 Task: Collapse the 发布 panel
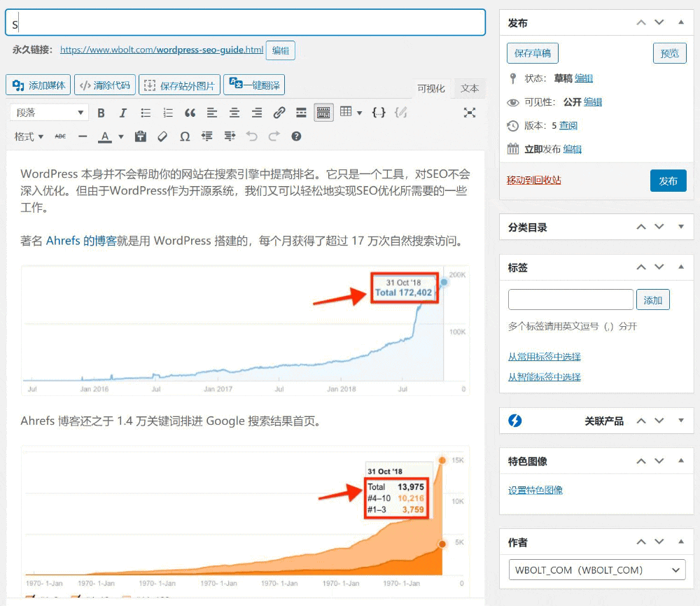point(681,22)
